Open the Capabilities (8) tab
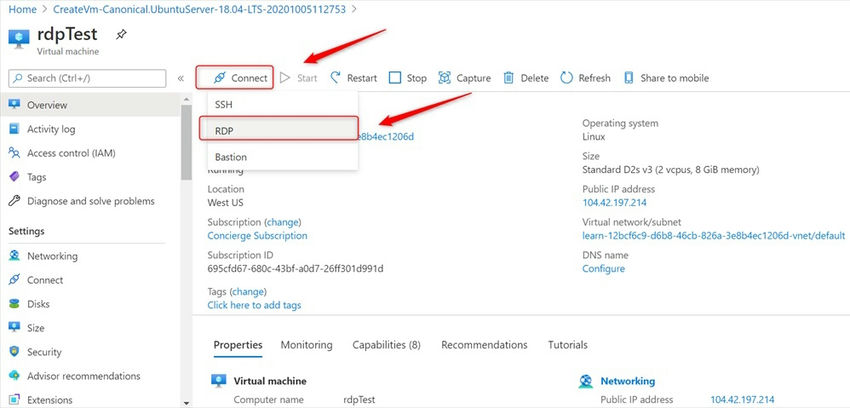850x408 pixels. pos(386,345)
